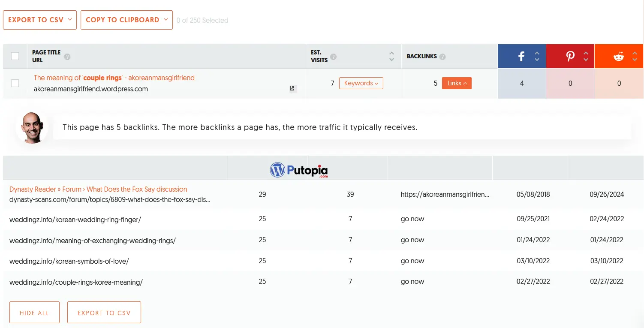The width and height of the screenshot is (644, 328).
Task: Click the help icon beside Page Title URL
Action: point(67,57)
